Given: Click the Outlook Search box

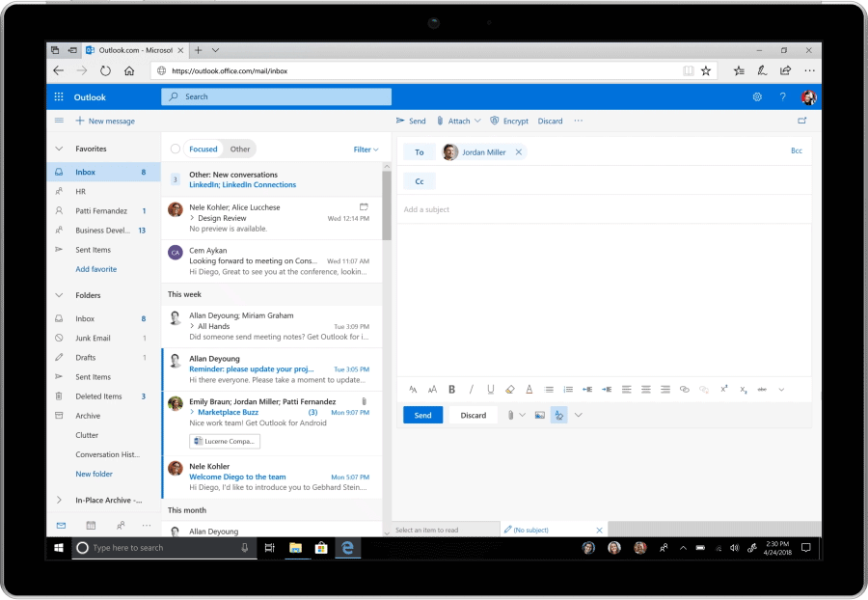Looking at the screenshot, I should (276, 96).
